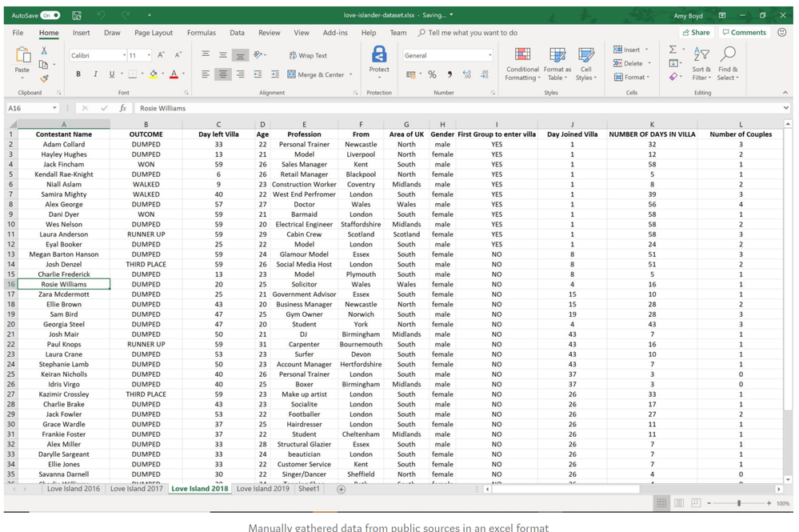The height and width of the screenshot is (532, 799).
Task: Select cell containing Jack Fincham
Action: [64, 164]
